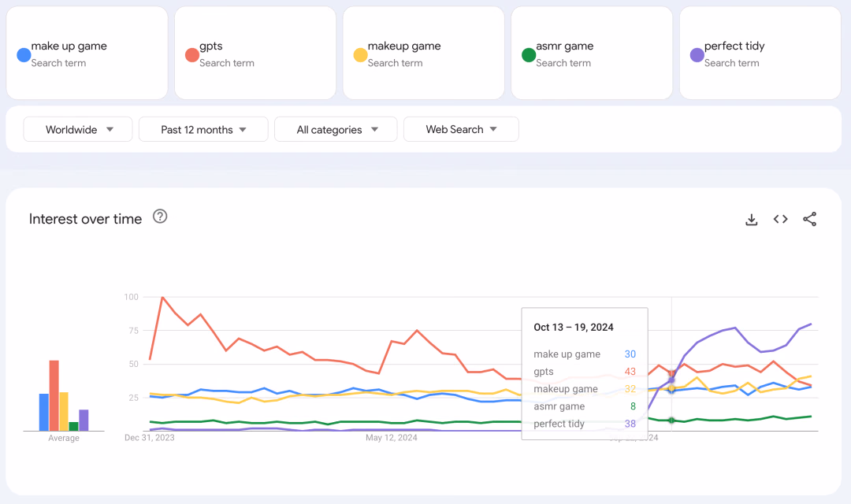
Task: Click the red dot next to gpts
Action: point(192,55)
